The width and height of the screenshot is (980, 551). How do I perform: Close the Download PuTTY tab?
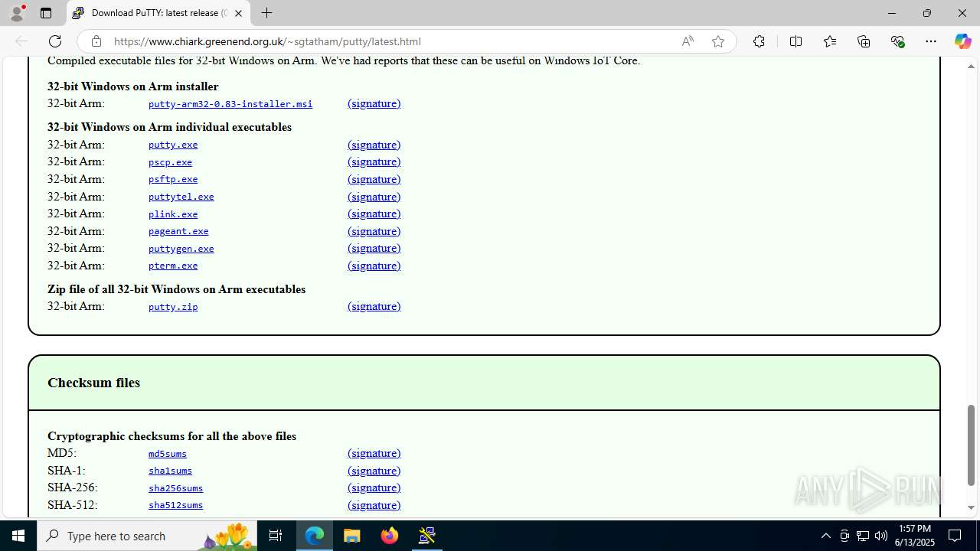pos(238,13)
